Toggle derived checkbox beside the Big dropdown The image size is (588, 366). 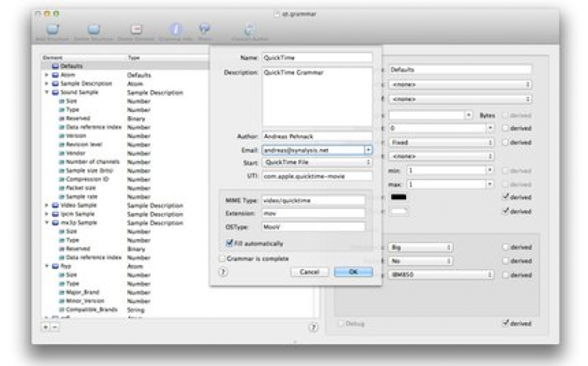click(505, 247)
